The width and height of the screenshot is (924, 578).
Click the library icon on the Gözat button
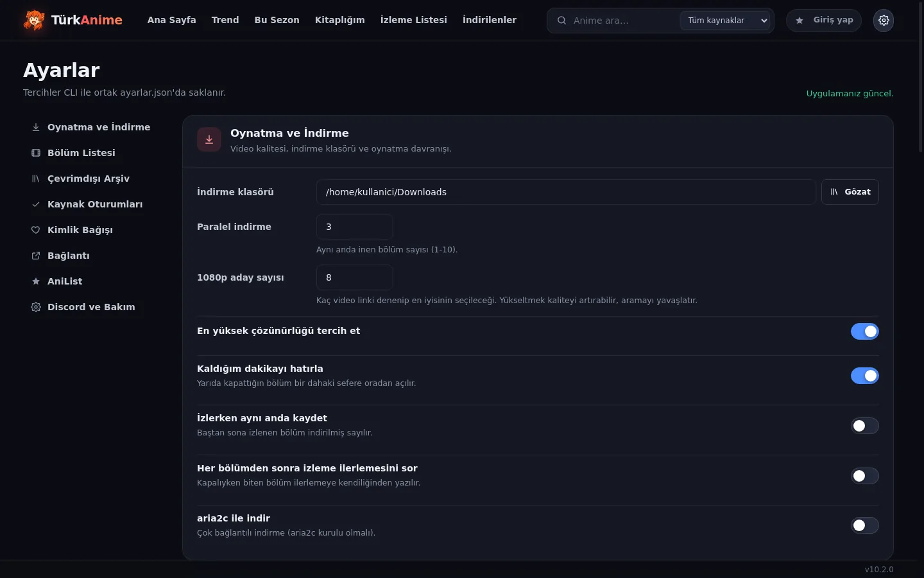tap(834, 192)
